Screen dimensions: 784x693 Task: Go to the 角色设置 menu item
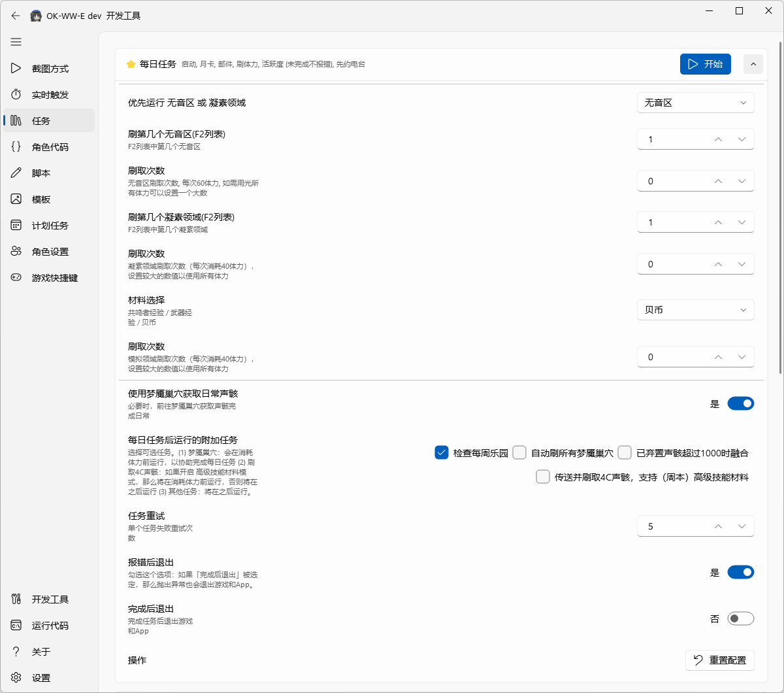click(x=49, y=252)
